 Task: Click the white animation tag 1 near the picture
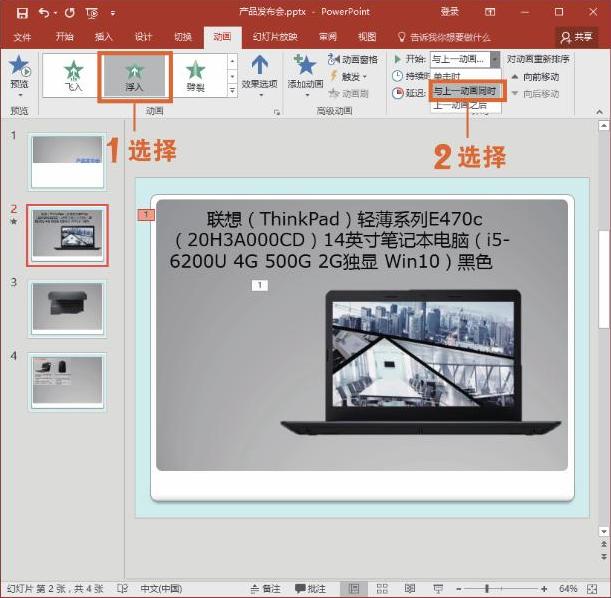[260, 285]
